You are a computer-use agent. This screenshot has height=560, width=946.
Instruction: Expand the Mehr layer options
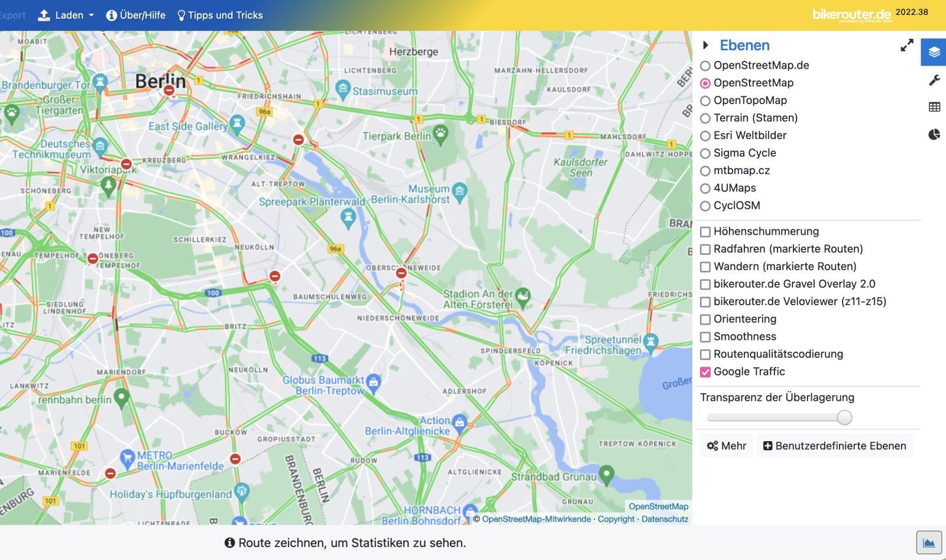[727, 446]
